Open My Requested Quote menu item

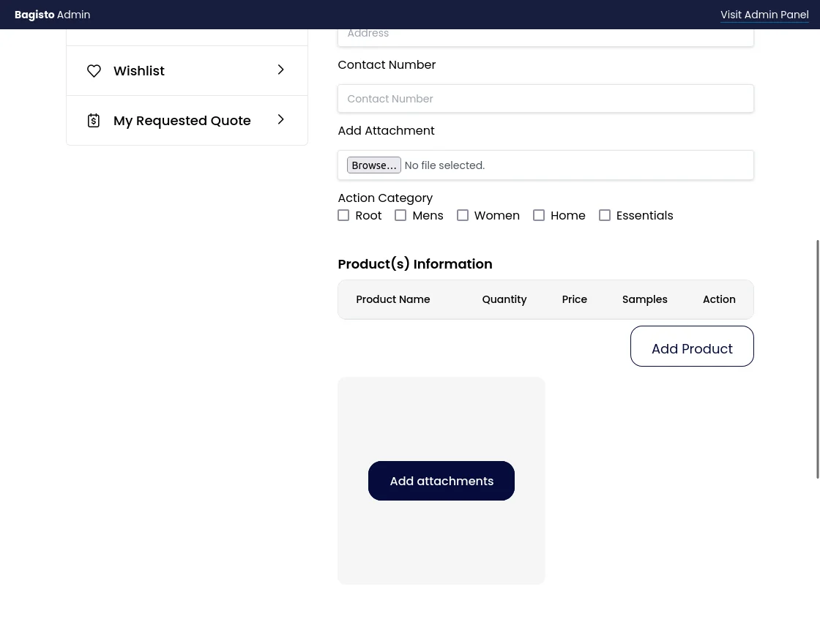(182, 121)
